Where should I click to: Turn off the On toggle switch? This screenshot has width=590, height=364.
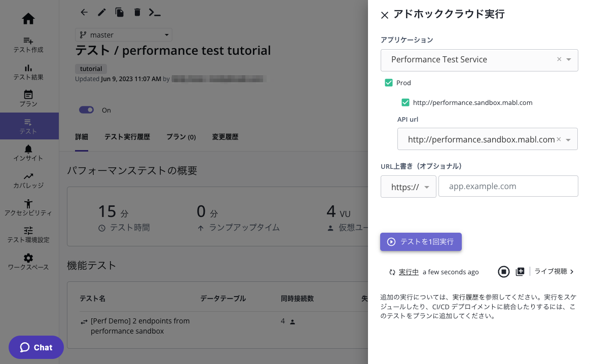[x=86, y=110]
